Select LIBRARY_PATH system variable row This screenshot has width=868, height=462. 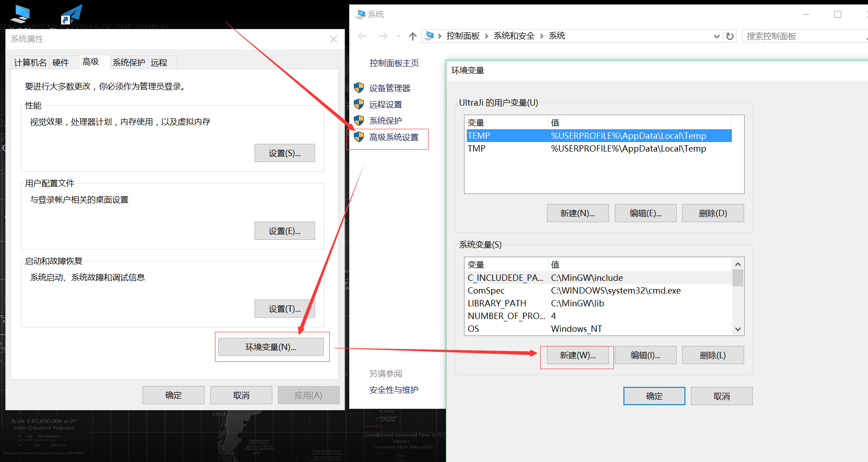pos(599,303)
